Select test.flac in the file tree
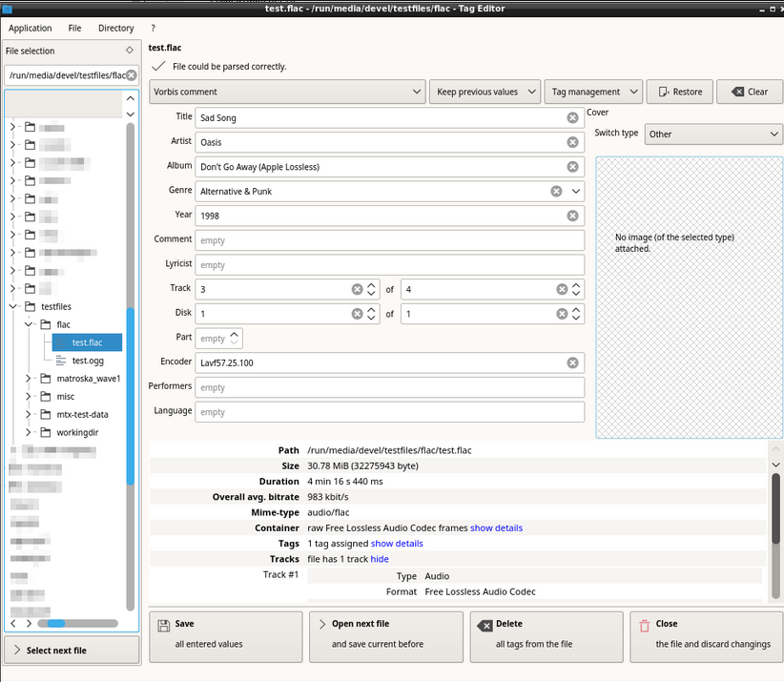The width and height of the screenshot is (784, 682). click(87, 342)
